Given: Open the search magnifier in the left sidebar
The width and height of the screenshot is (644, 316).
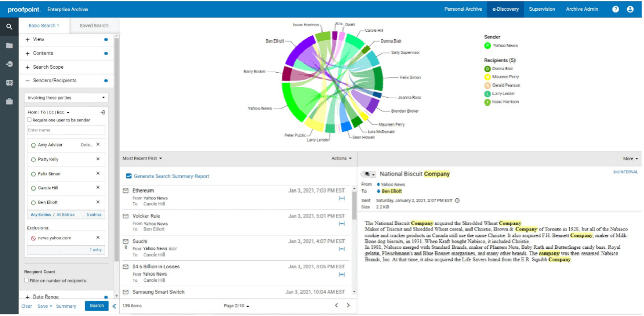Looking at the screenshot, I should coord(9,26).
